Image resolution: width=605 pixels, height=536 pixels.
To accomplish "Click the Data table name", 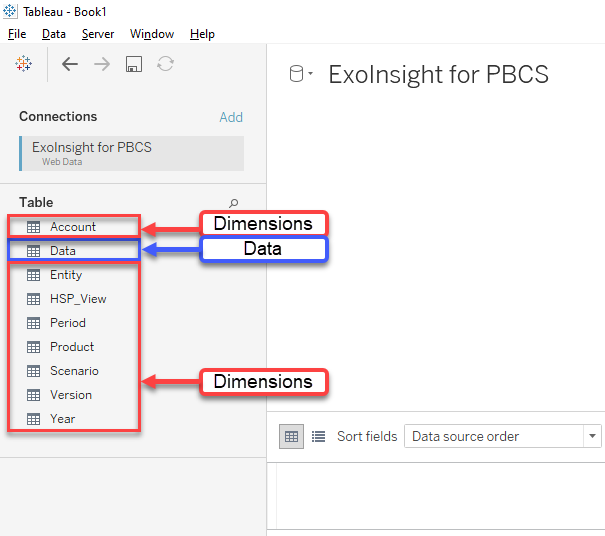I will click(x=63, y=251).
